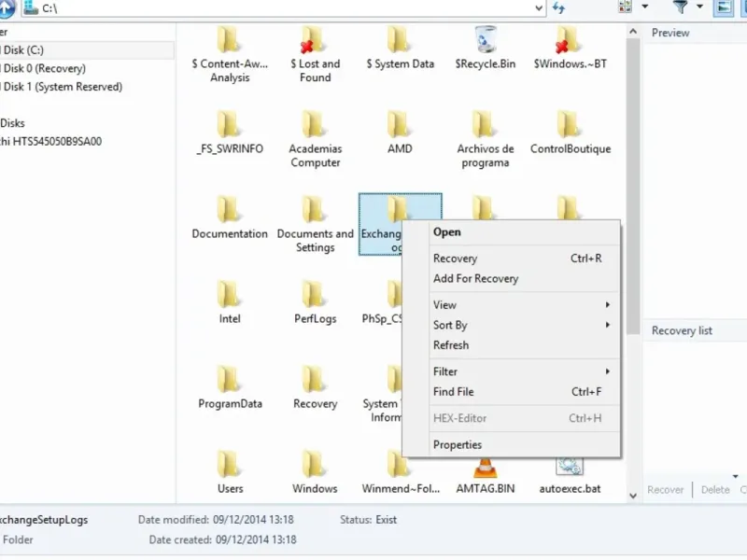Select the $Recycle.Bin icon
Screen dimensions: 747x560
click(x=485, y=49)
